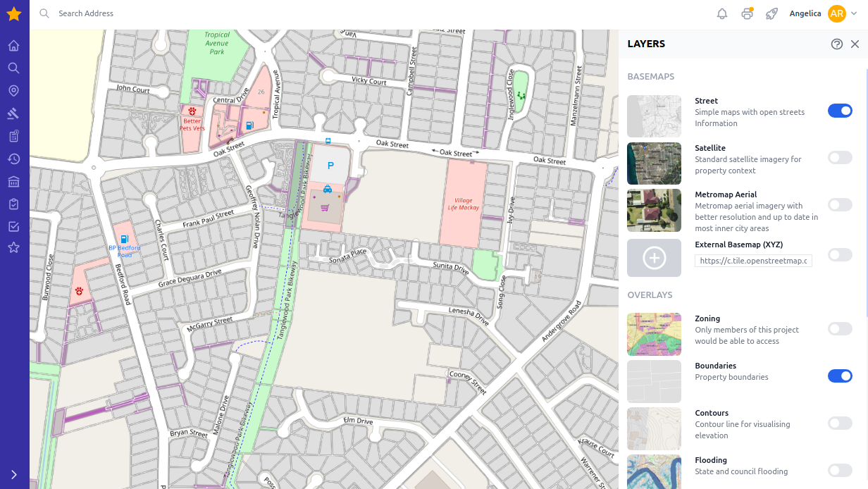Image resolution: width=868 pixels, height=489 pixels.
Task: Turn on the Contours overlay toggle
Action: 840,423
